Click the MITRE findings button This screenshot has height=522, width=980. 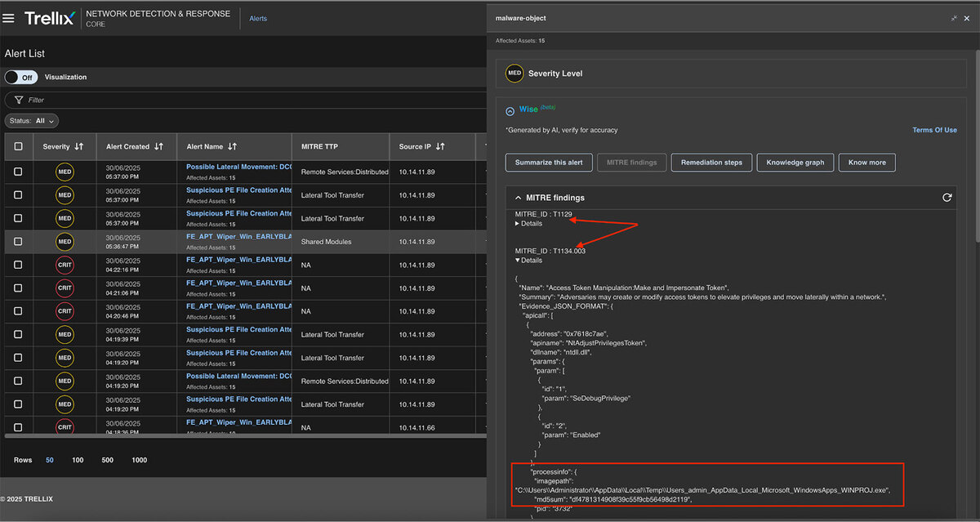tap(632, 163)
